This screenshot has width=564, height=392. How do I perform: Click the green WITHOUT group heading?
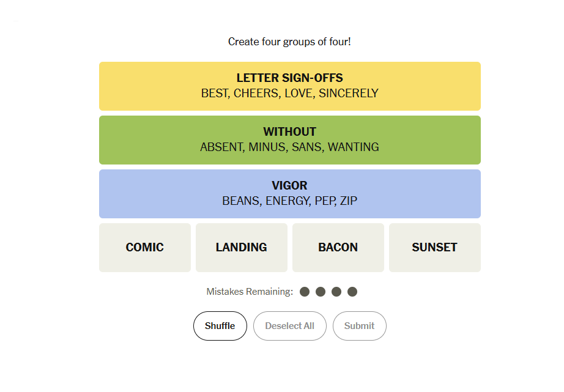tap(290, 131)
